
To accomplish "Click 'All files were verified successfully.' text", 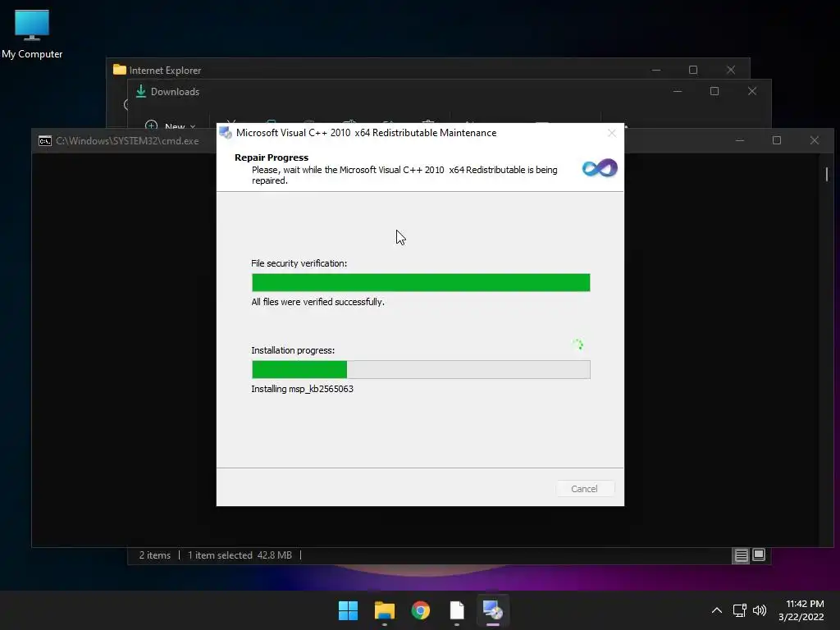I will click(x=317, y=302).
